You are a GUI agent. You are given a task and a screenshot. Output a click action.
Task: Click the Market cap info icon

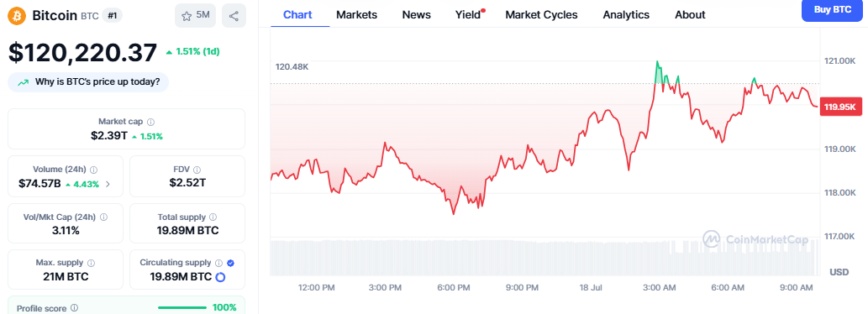pos(151,121)
